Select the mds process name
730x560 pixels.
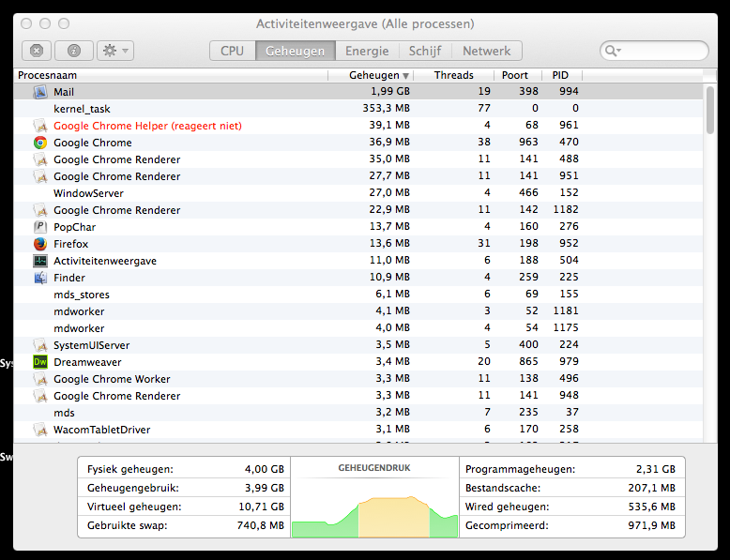click(64, 413)
